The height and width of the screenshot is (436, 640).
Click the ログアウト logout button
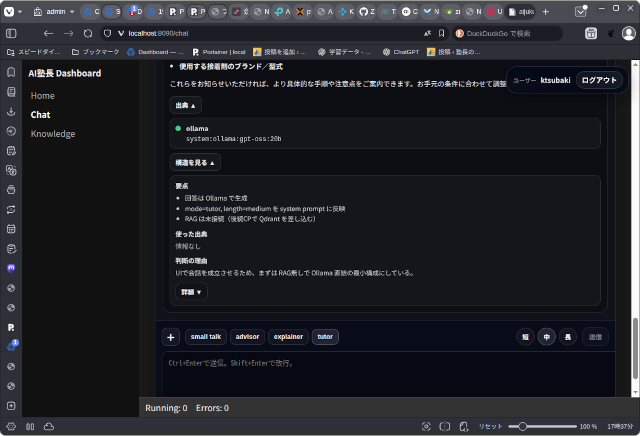(600, 80)
